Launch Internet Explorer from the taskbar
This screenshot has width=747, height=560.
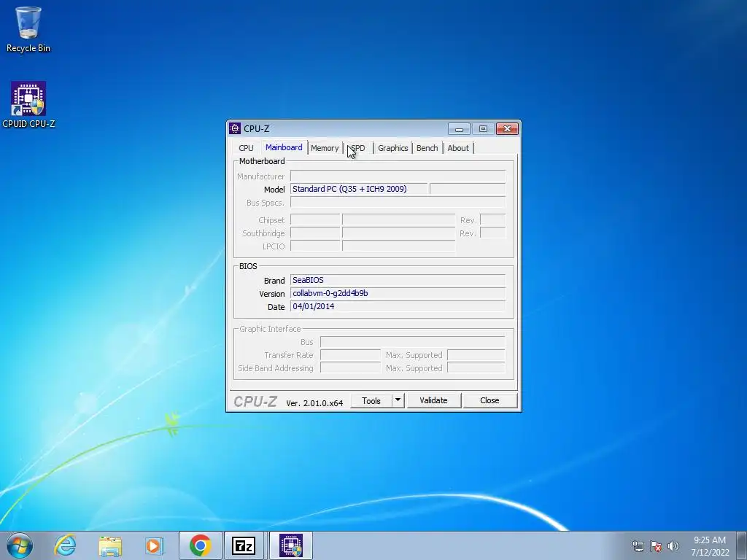point(65,545)
